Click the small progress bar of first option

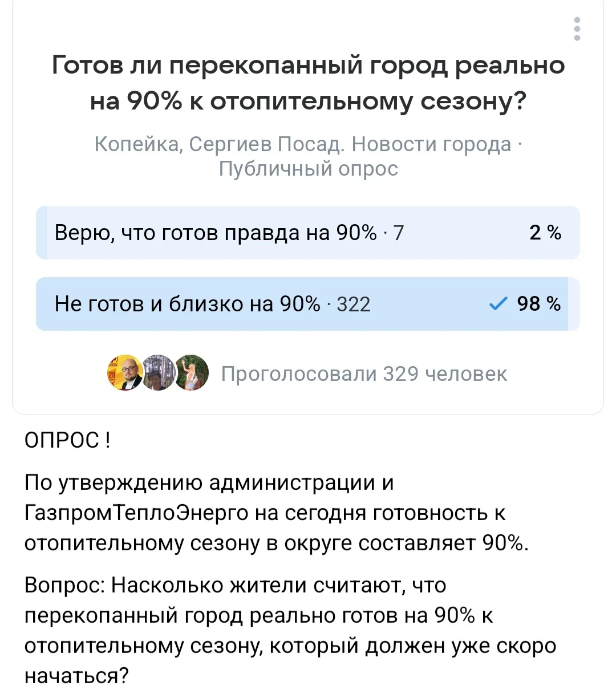pos(42,233)
